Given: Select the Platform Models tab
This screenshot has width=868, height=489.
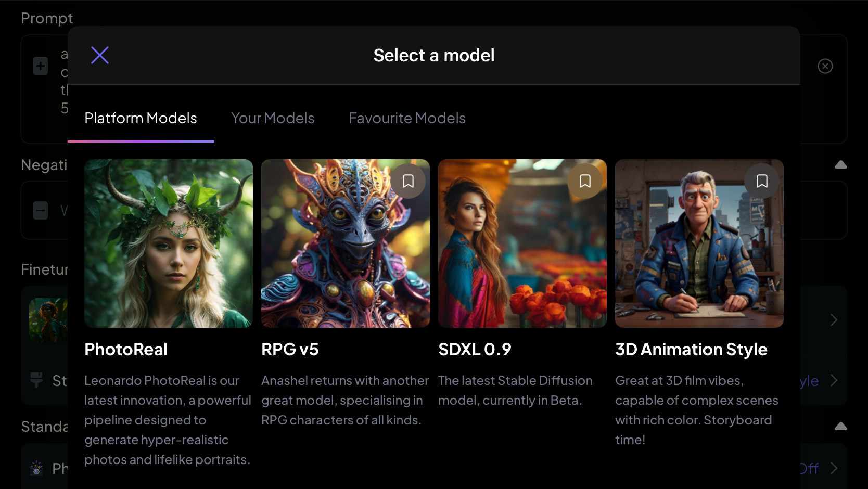Looking at the screenshot, I should click(x=141, y=118).
